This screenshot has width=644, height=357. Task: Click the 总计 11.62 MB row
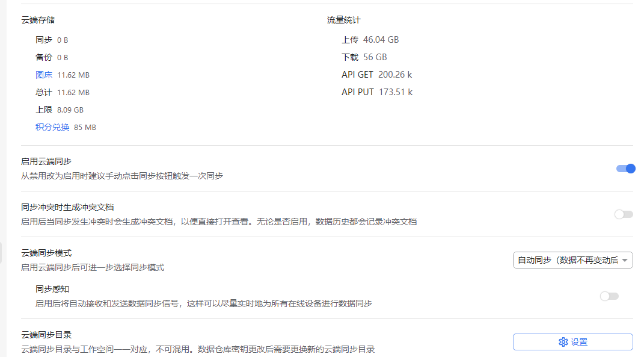point(63,93)
